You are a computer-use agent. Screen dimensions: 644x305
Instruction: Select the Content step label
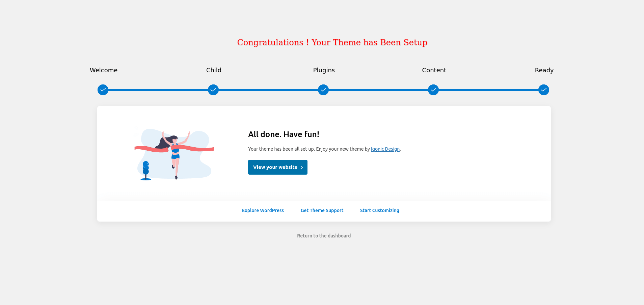434,70
